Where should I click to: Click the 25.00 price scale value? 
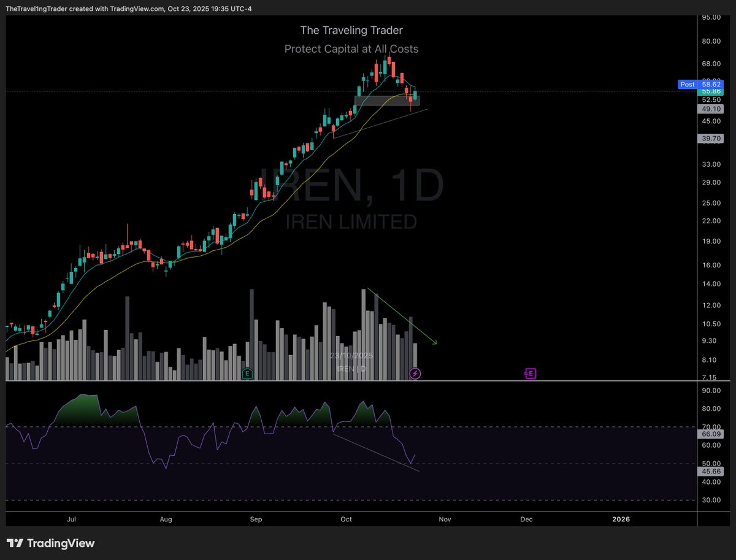point(711,203)
